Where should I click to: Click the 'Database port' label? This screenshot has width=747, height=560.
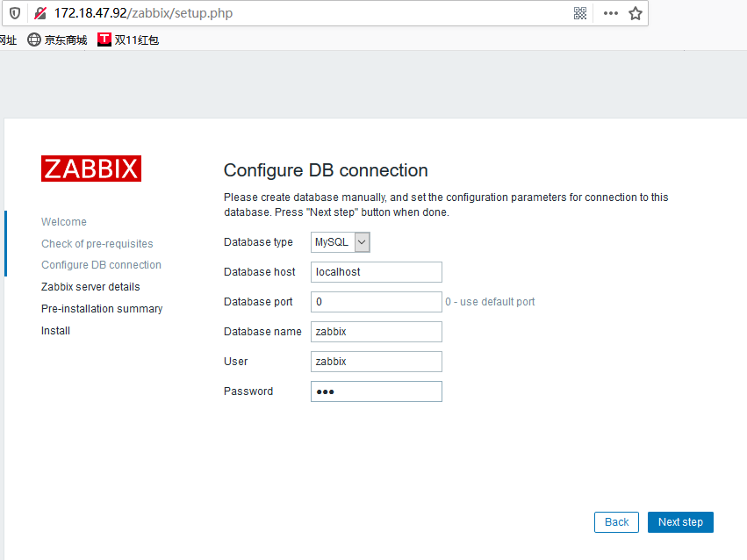point(258,302)
